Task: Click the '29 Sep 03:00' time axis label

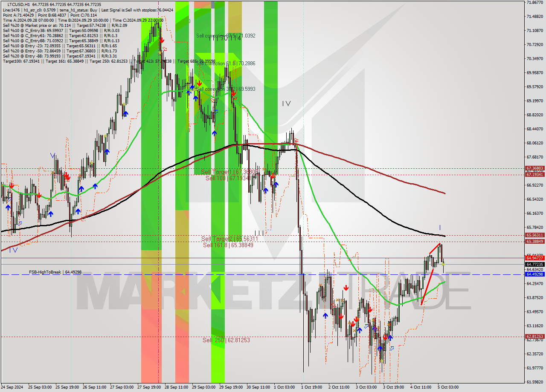Action: click(203, 387)
